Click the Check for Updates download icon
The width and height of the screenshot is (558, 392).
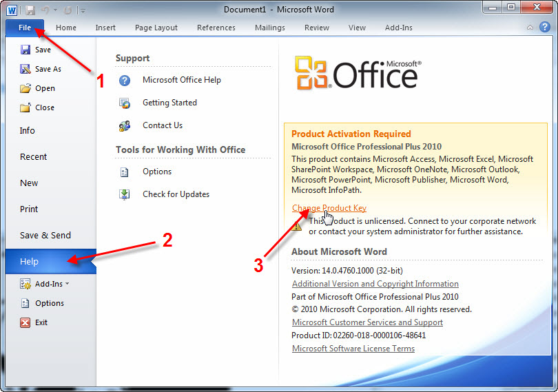124,194
